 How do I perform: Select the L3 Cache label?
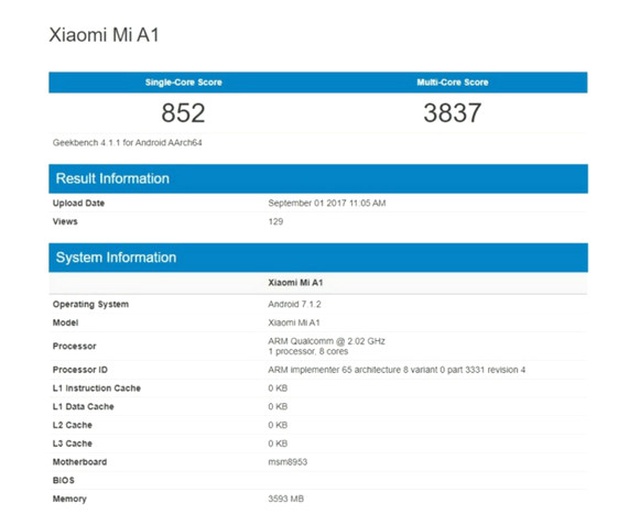72,443
